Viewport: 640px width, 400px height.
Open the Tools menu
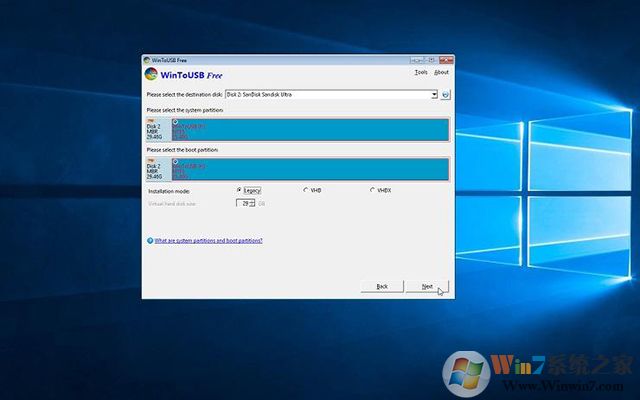[x=420, y=72]
